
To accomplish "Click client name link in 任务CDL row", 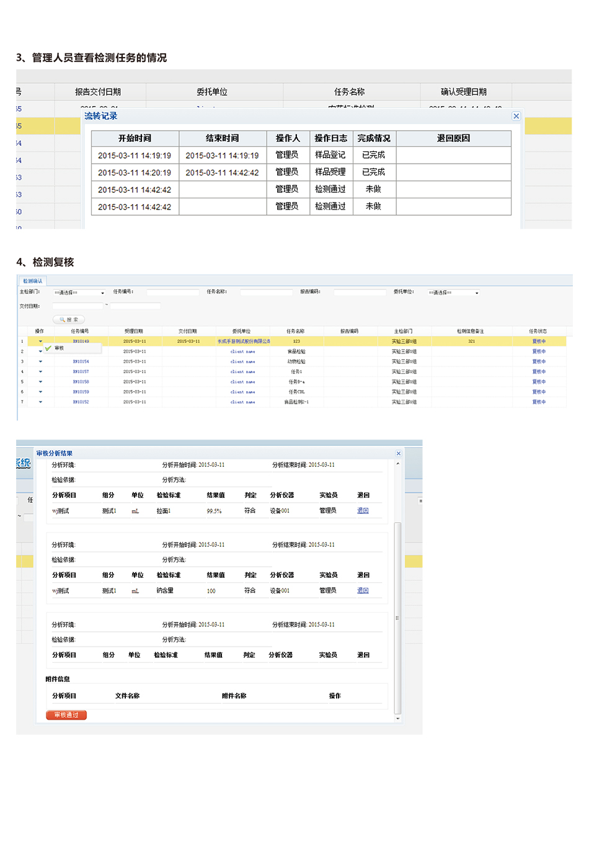I will click(242, 392).
